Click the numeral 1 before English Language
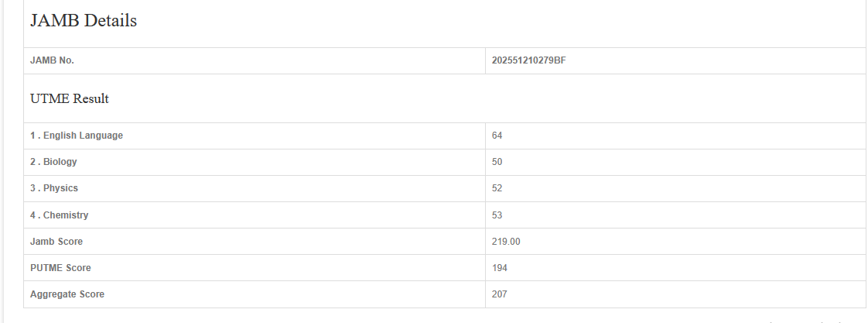 pyautogui.click(x=32, y=136)
